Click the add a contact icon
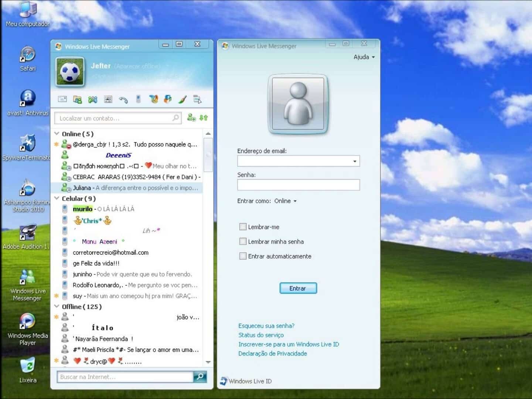This screenshot has height=399, width=532. coord(191,117)
